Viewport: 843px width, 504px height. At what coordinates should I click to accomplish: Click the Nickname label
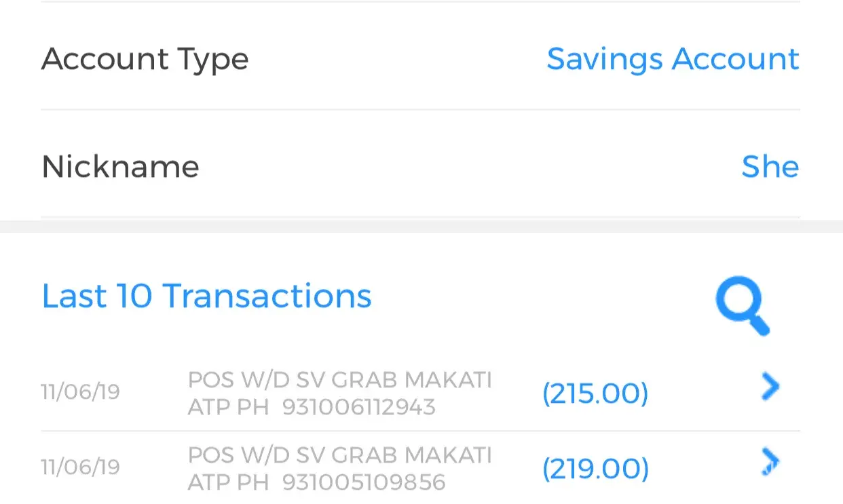[x=120, y=167]
